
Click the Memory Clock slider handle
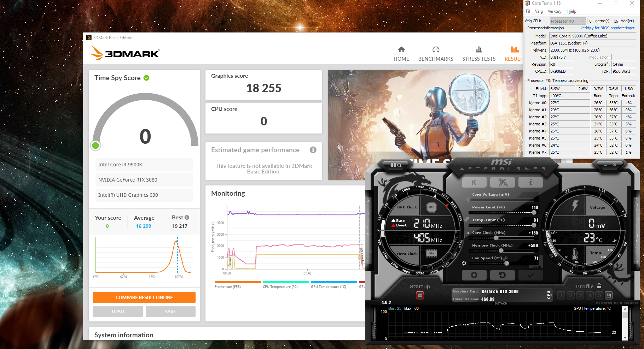pos(501,251)
